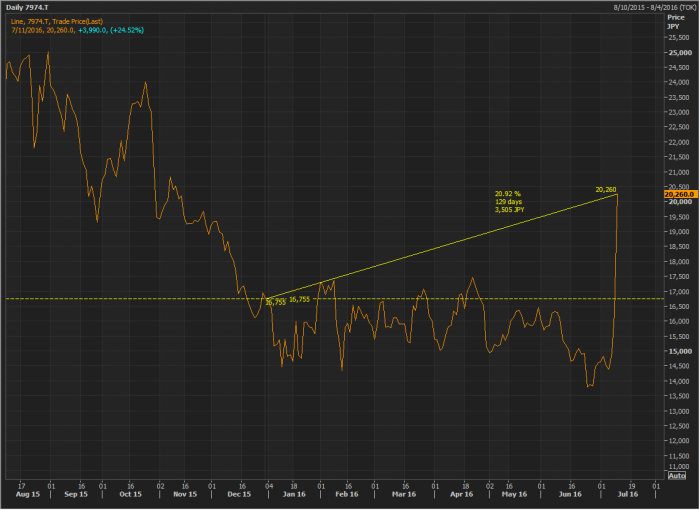Click the 25,000 price axis label
Screen dimensions: 700x510
pos(679,52)
